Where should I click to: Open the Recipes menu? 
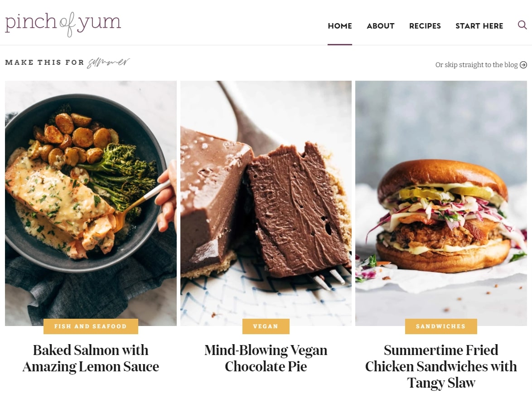tap(425, 26)
